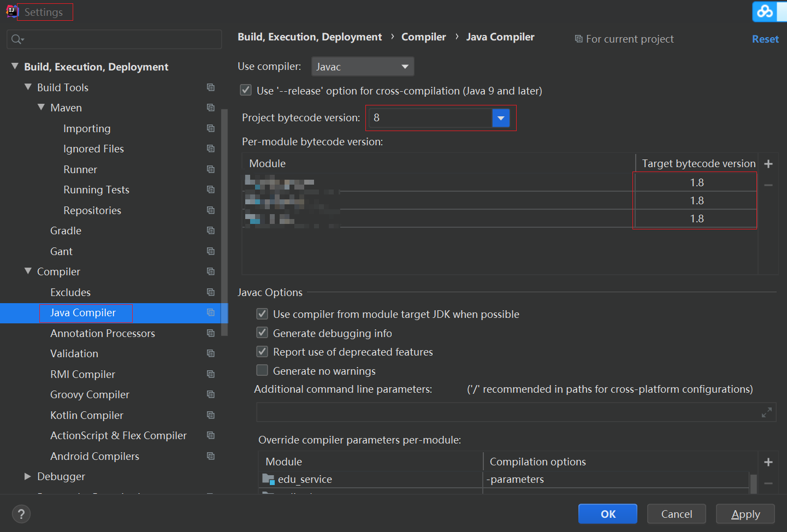Viewport: 787px width, 532px height.
Task: Click the cloud sync icon
Action: pyautogui.click(x=766, y=11)
